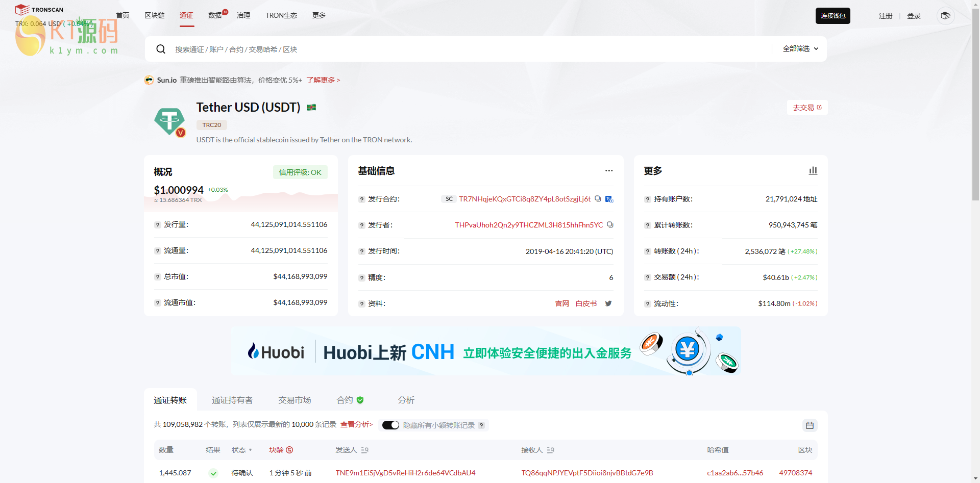The height and width of the screenshot is (483, 980).
Task: Open the 全部筛选 search filter dropdown
Action: tap(800, 49)
